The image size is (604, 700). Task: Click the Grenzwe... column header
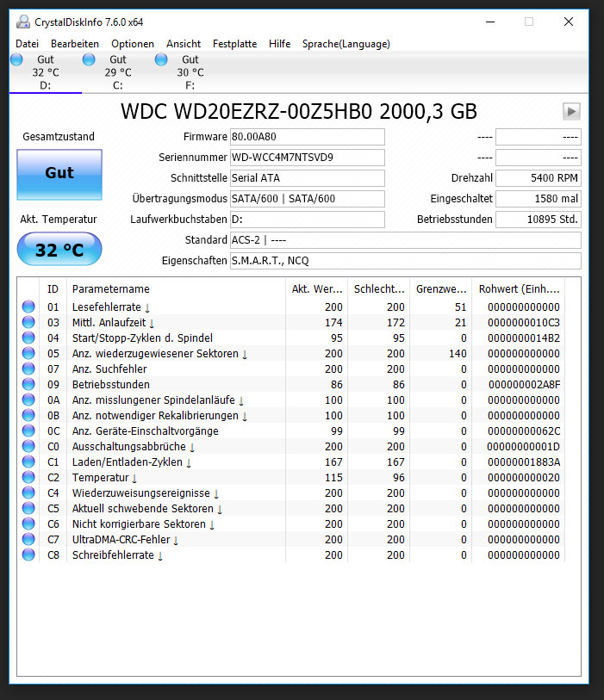click(x=441, y=288)
